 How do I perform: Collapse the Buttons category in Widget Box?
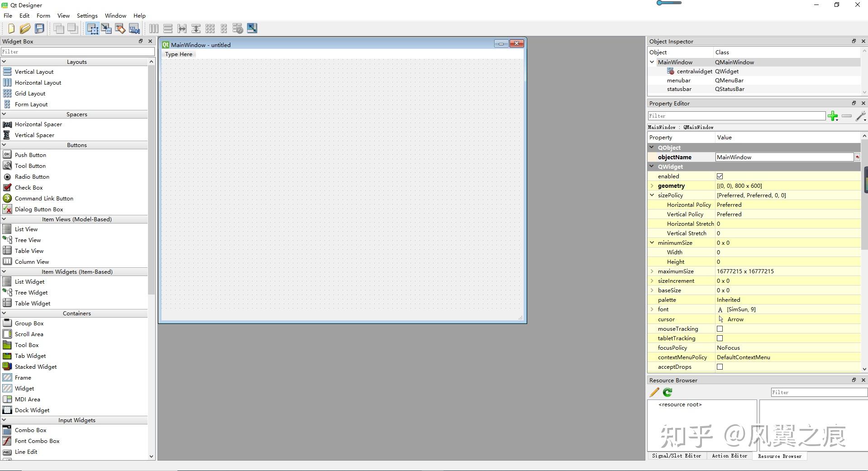pyautogui.click(x=4, y=145)
